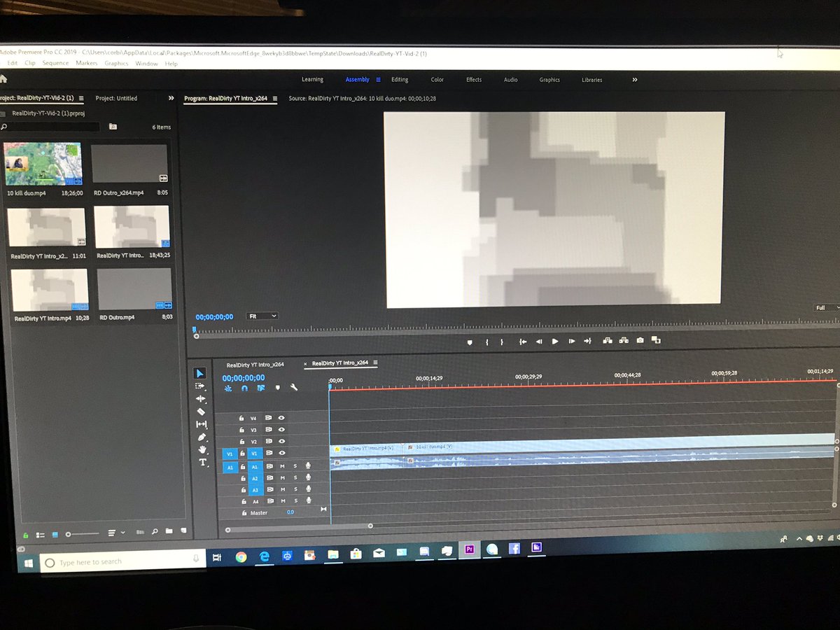
Task: Switch project panel to List View
Action: pyautogui.click(x=41, y=535)
